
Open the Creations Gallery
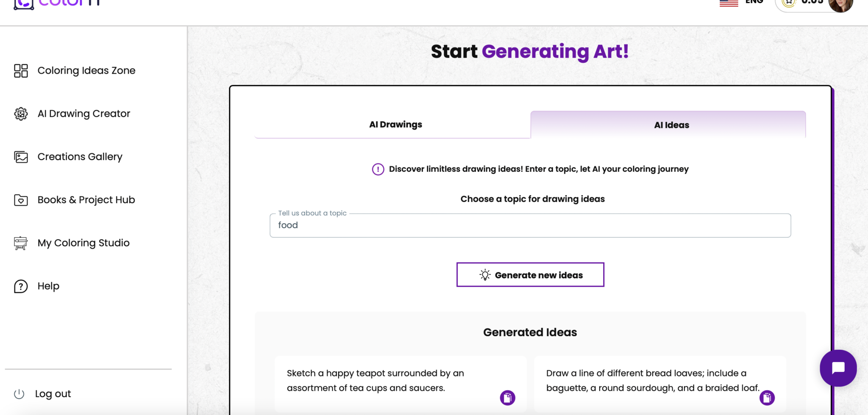[79, 157]
